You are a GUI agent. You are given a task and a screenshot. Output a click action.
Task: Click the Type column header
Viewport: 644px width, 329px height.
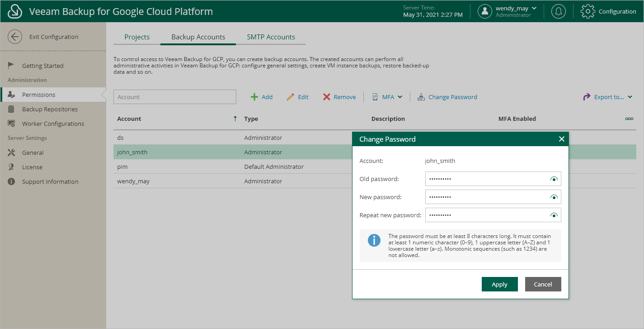[x=251, y=119]
